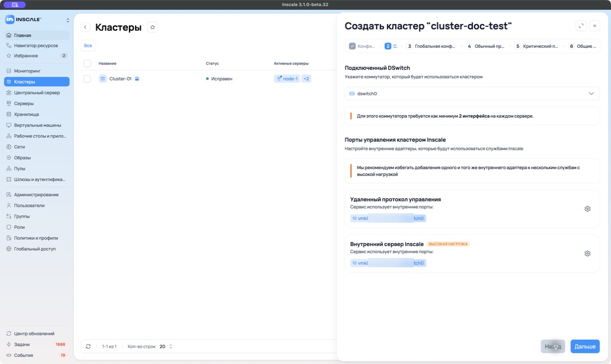Open Задачи with 1688 badge
Screen dimensions: 611x364
tap(37, 345)
